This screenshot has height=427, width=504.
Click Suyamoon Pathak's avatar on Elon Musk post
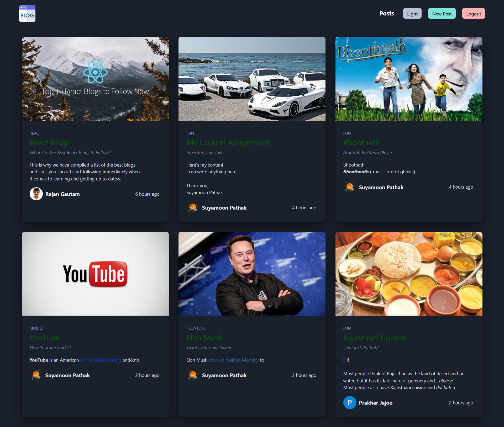coord(193,375)
